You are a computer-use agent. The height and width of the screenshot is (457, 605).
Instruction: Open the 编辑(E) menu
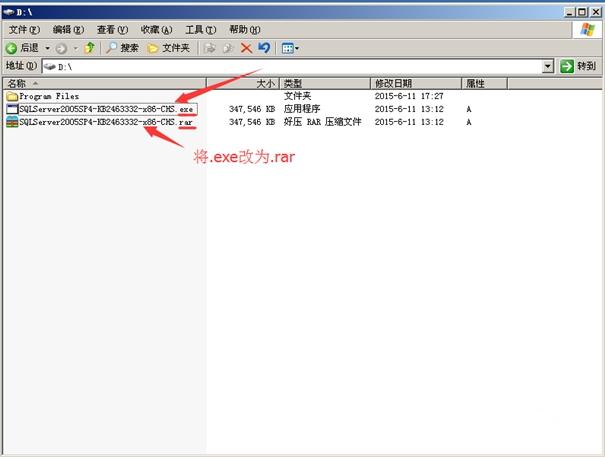pos(68,30)
